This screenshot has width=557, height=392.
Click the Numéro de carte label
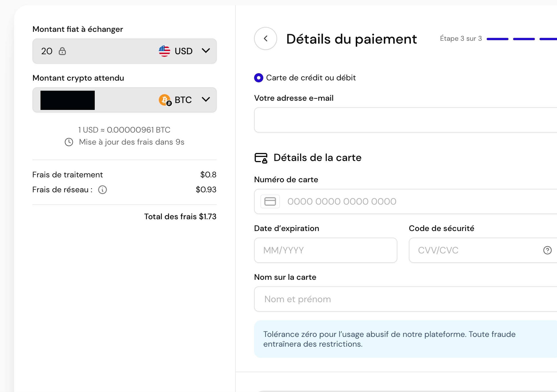pyautogui.click(x=286, y=180)
